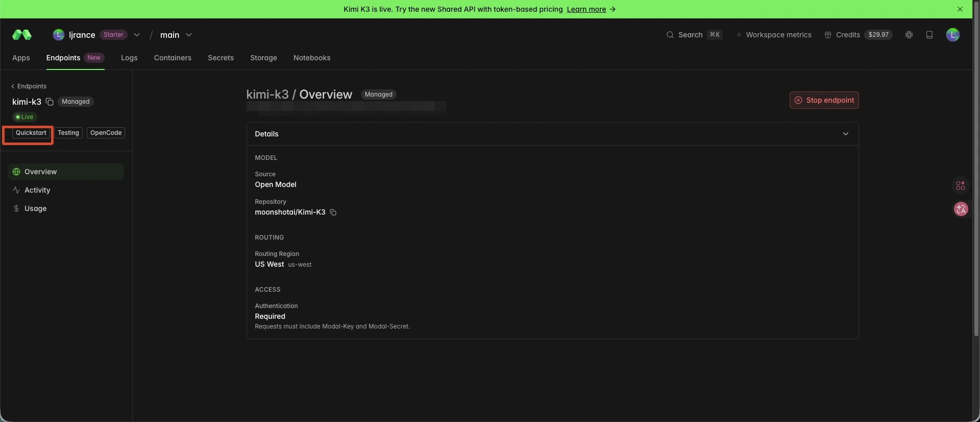This screenshot has width=980, height=422.
Task: Click the Modal logo icon
Action: [22, 35]
